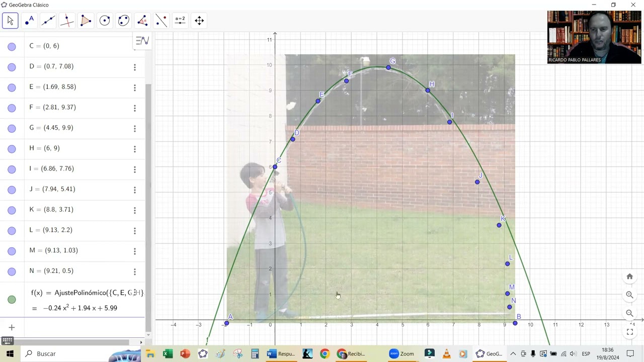Hide point G in algebra view
This screenshot has width=644, height=362.
pos(12,129)
